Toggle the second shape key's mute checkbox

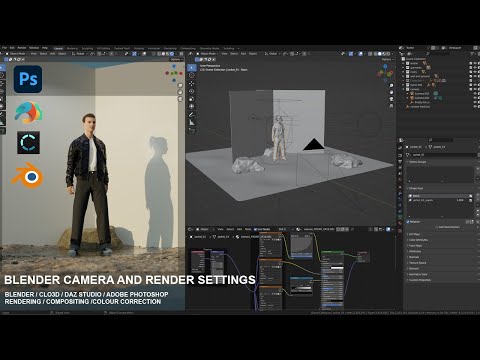(470, 200)
